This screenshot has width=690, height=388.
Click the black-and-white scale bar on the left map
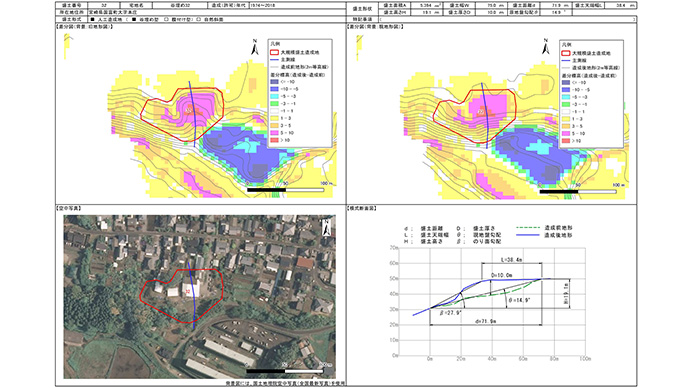click(286, 190)
